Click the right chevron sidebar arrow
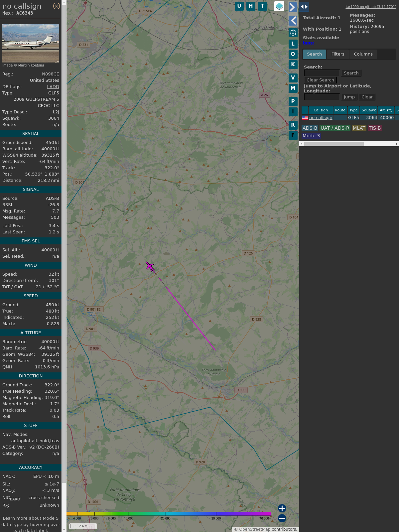Screen dimensions: 399x532 (x=293, y=7)
